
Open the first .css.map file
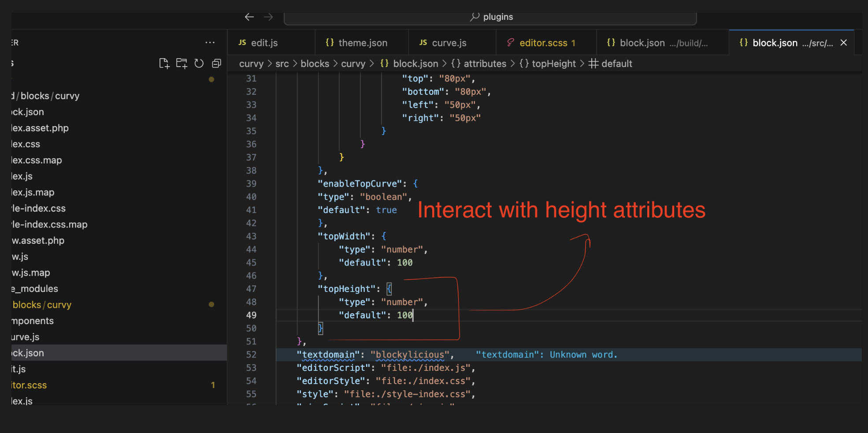[x=119, y=160]
